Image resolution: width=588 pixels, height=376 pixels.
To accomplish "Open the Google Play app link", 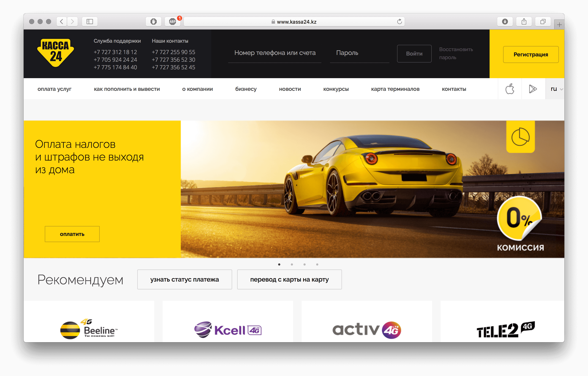I will click(x=533, y=89).
